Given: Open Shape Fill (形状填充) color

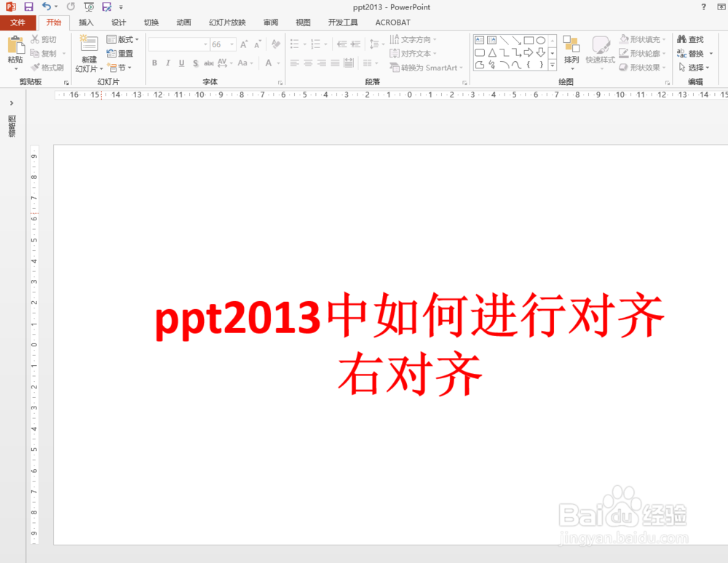Looking at the screenshot, I should pos(643,39).
